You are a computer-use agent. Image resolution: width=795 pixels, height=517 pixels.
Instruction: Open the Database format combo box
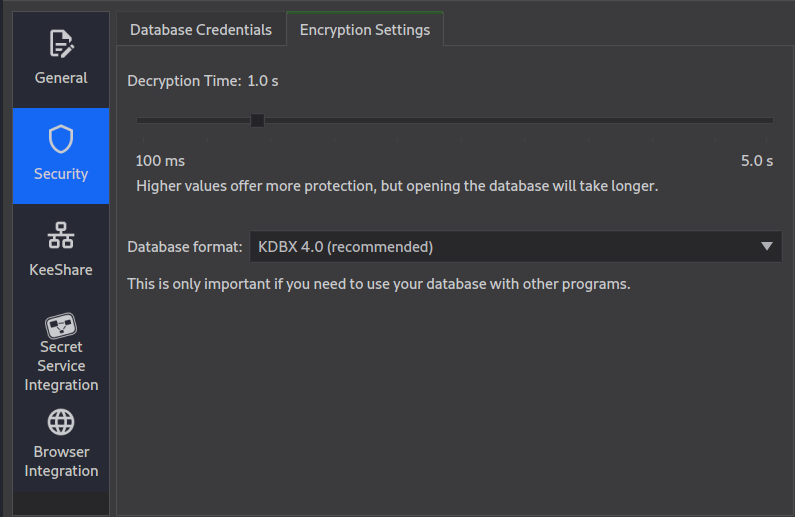pyautogui.click(x=516, y=247)
